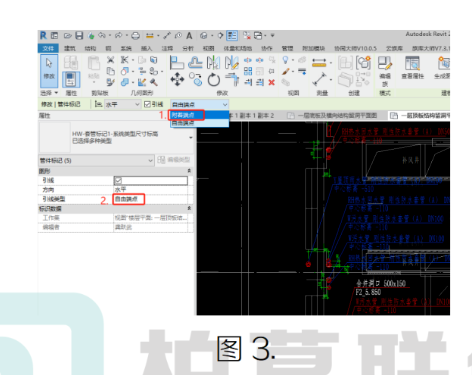The width and height of the screenshot is (472, 375).
Task: Open the 自由端点 leader type dropdown
Action: (200, 104)
